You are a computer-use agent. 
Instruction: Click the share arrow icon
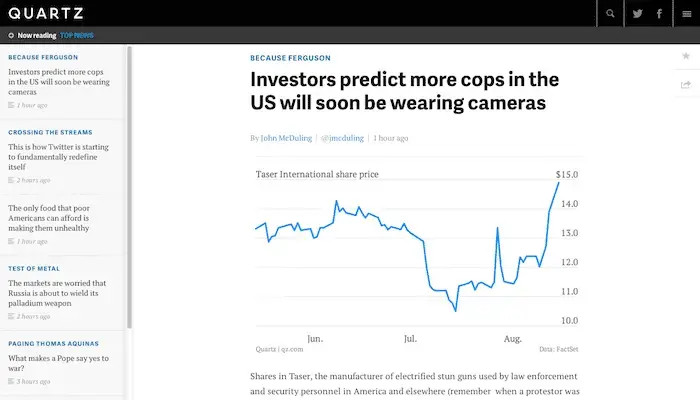(x=686, y=85)
